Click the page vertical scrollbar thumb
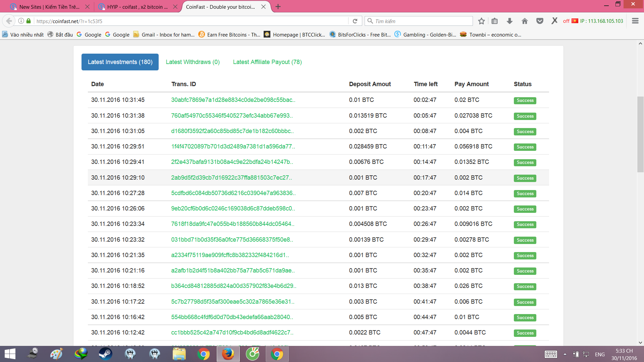 click(x=640, y=134)
